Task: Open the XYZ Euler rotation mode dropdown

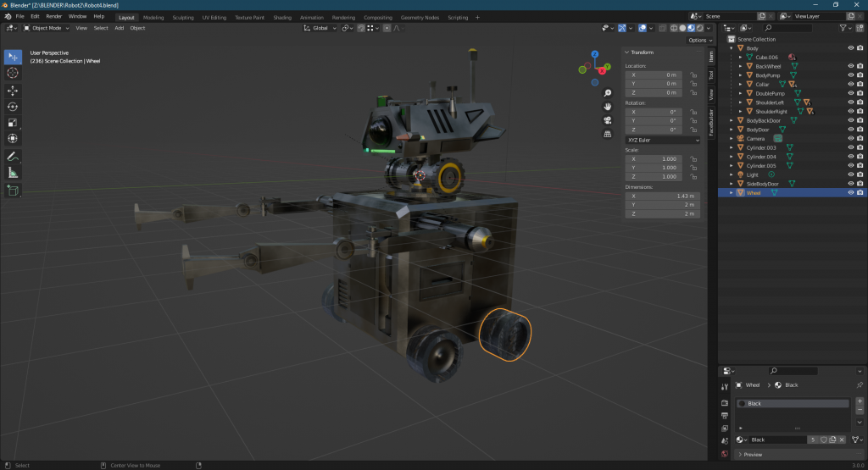Action: click(x=663, y=140)
